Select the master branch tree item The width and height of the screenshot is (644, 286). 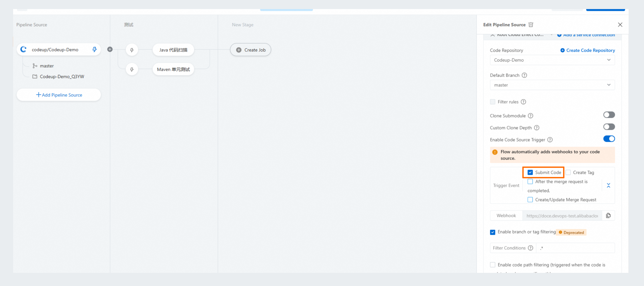47,66
